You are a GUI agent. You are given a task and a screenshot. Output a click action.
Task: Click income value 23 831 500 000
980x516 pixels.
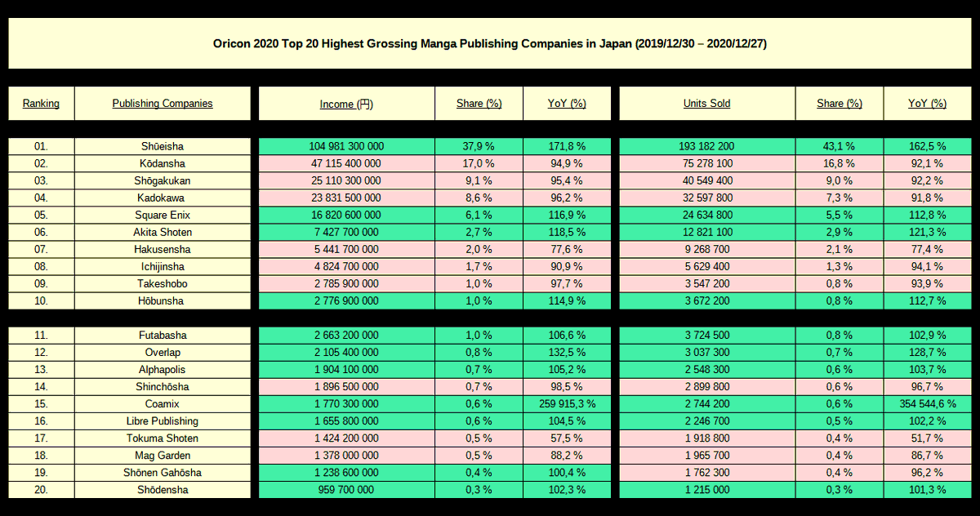pyautogui.click(x=346, y=198)
